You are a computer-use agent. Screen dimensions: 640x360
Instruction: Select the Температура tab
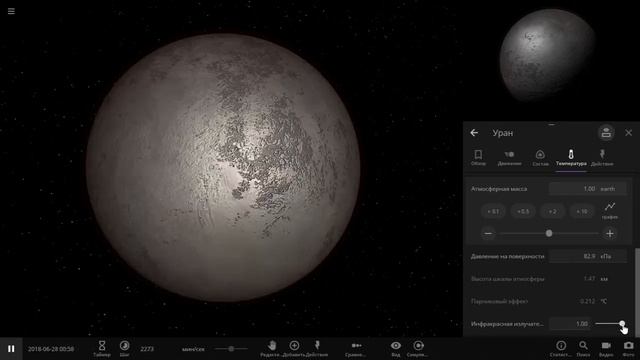571,158
